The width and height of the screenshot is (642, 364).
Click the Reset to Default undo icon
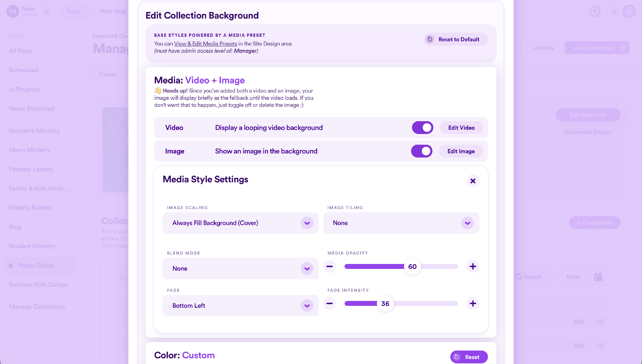pyautogui.click(x=430, y=39)
